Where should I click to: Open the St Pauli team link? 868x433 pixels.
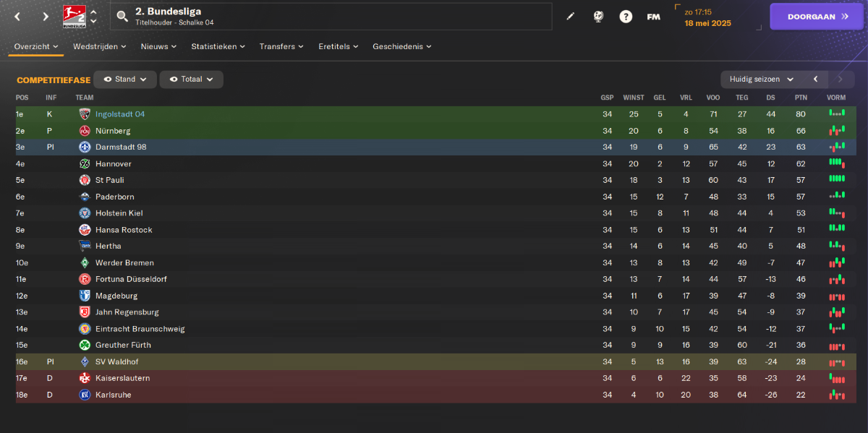tap(109, 180)
